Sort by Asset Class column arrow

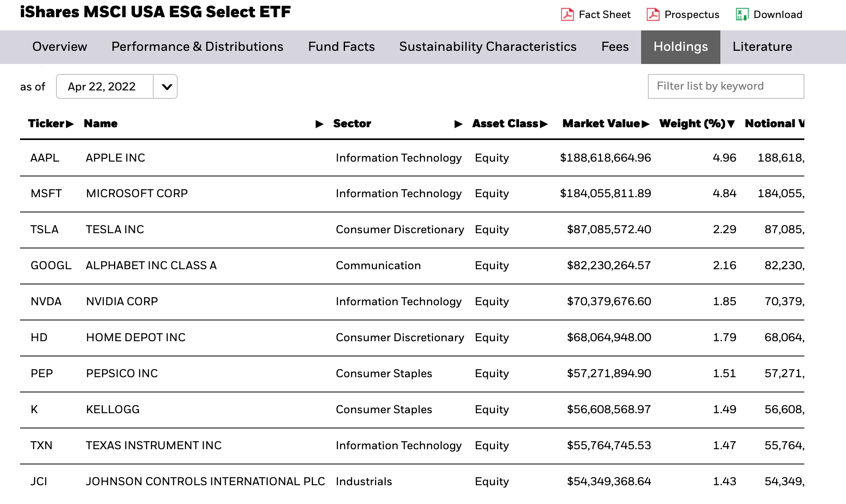(544, 124)
